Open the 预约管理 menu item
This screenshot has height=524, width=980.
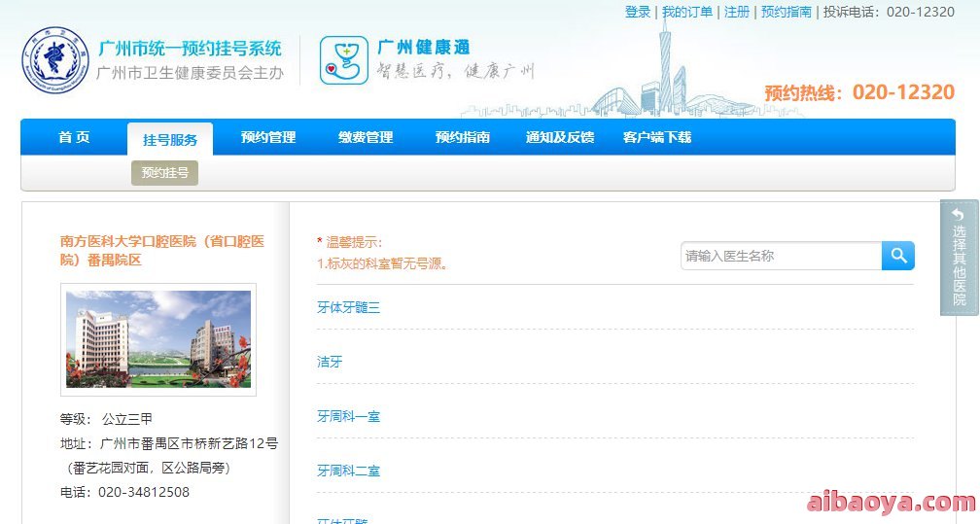268,137
